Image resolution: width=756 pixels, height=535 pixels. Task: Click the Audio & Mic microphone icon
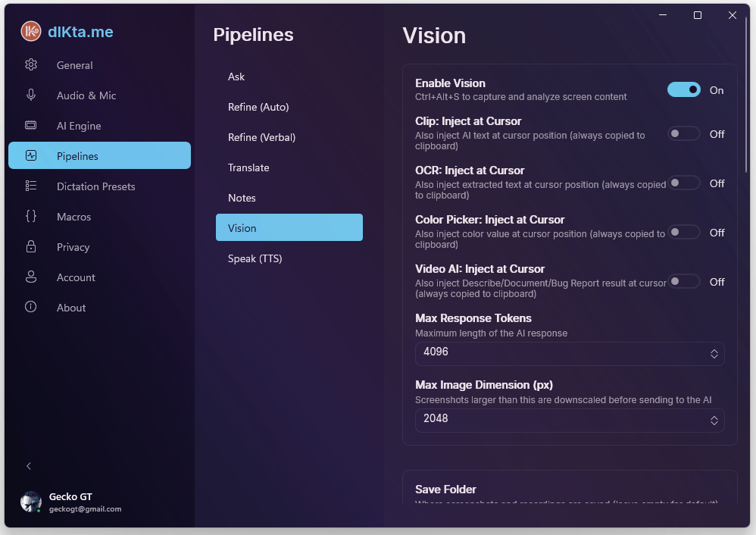click(31, 95)
